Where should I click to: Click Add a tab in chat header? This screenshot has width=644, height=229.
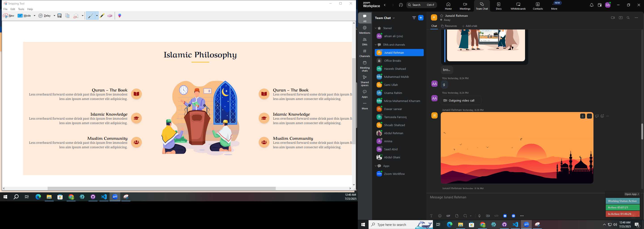click(470, 26)
